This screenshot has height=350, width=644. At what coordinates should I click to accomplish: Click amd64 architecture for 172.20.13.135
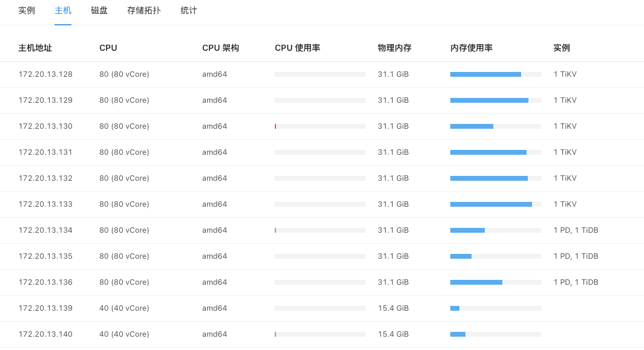pyautogui.click(x=214, y=256)
